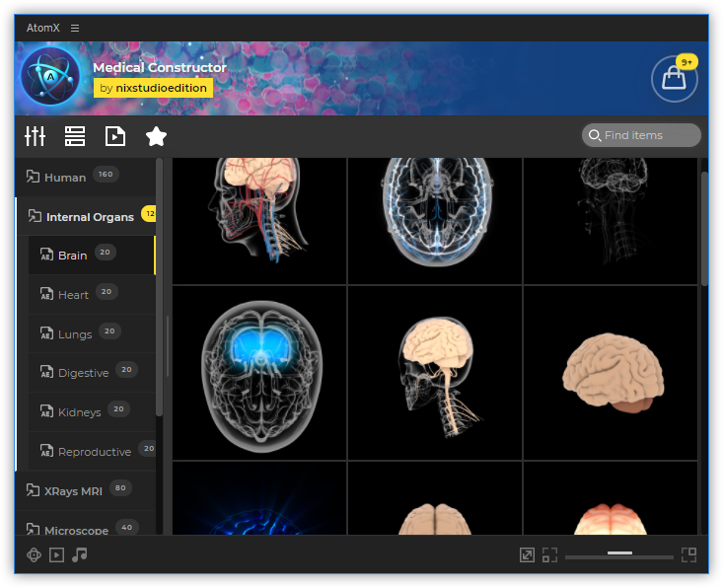The width and height of the screenshot is (723, 588).
Task: Open the faint wireframe skull thumbnail
Action: (x=610, y=220)
